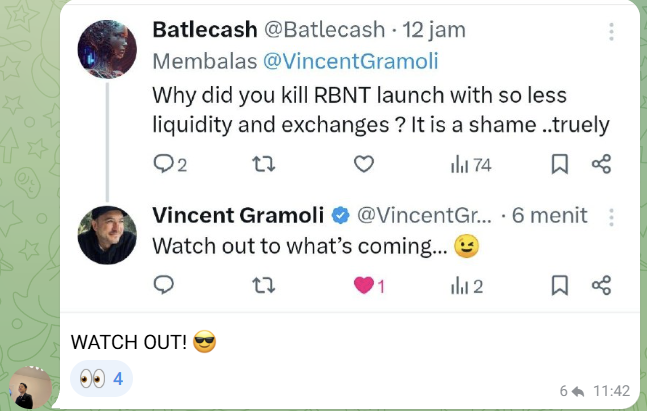The width and height of the screenshot is (647, 411).
Task: Add eyes emoji reaction with 4
Action: (101, 378)
